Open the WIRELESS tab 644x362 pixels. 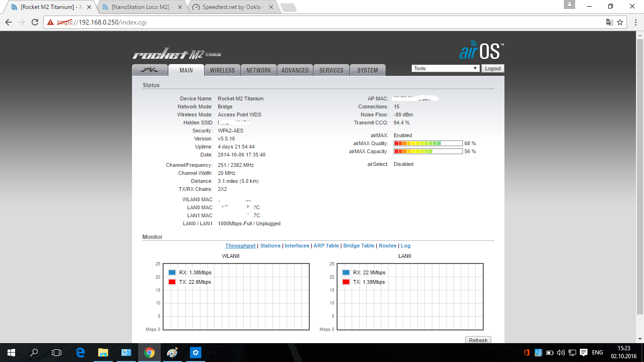point(223,70)
